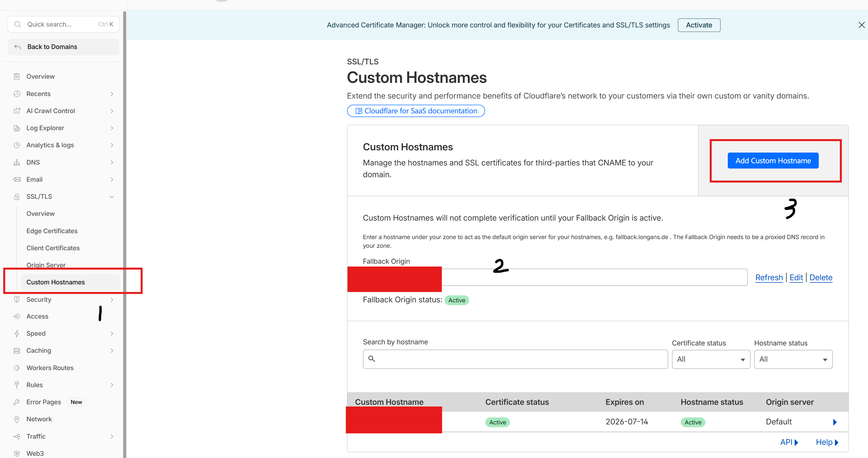Click the Email envelope icon in sidebar
The width and height of the screenshot is (868, 458).
[x=17, y=180]
